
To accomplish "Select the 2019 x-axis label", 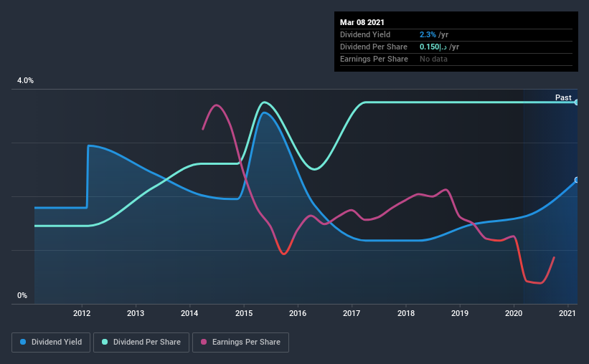I will [x=460, y=313].
